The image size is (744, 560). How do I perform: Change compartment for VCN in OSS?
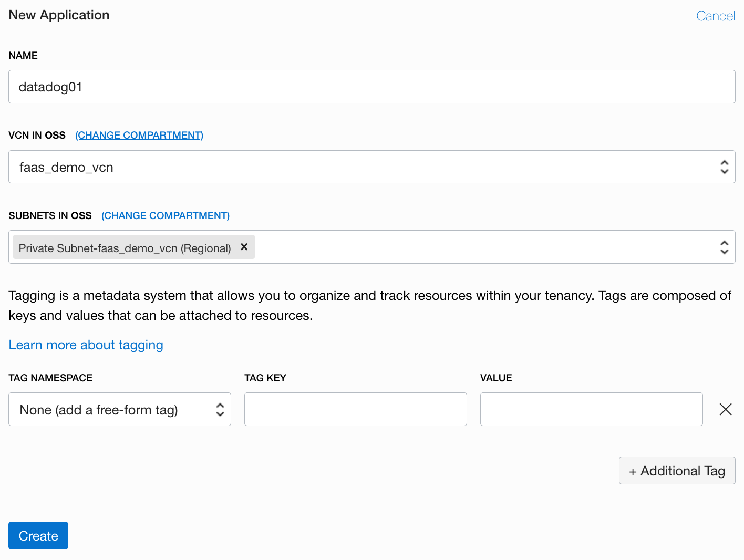(139, 135)
